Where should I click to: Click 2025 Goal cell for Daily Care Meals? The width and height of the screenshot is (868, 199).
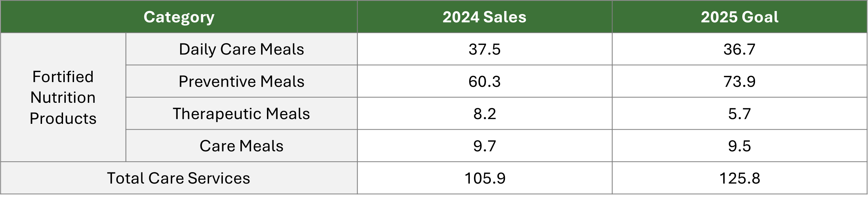point(740,49)
